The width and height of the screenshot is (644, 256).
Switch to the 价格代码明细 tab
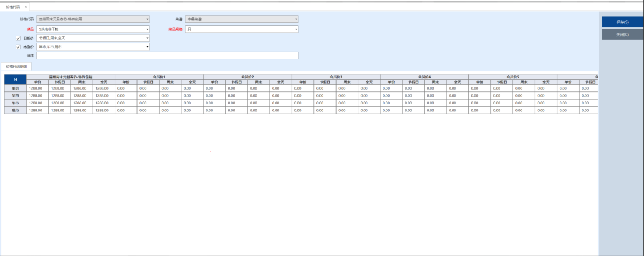point(16,67)
